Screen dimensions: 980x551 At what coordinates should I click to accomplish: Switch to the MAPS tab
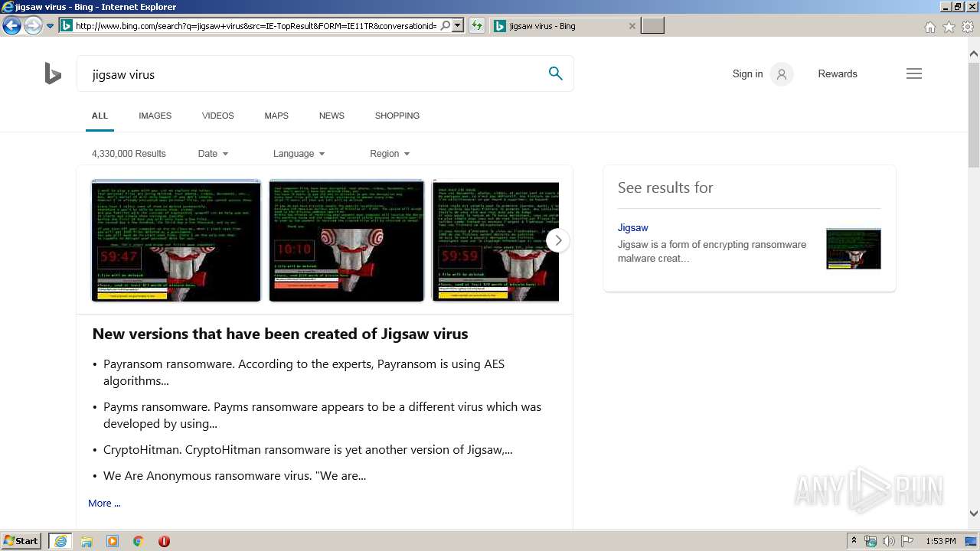[x=276, y=116]
